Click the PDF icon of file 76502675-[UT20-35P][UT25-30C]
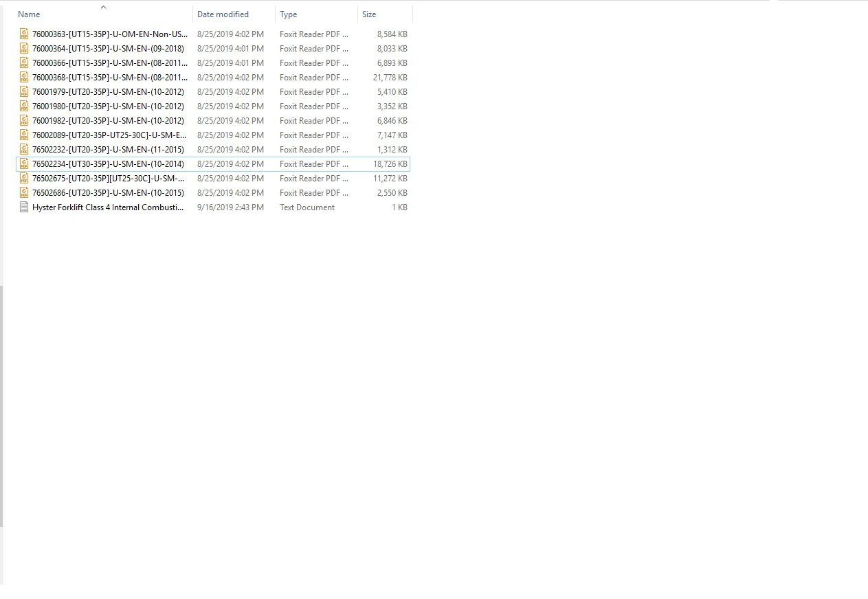This screenshot has width=868, height=599. [24, 178]
